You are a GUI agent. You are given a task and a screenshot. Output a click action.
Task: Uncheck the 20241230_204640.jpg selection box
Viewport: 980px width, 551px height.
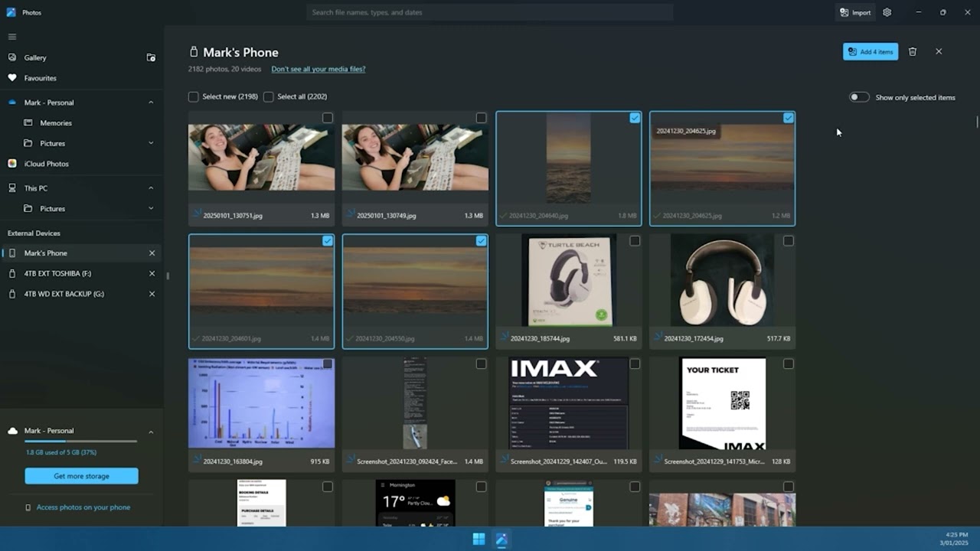point(635,118)
